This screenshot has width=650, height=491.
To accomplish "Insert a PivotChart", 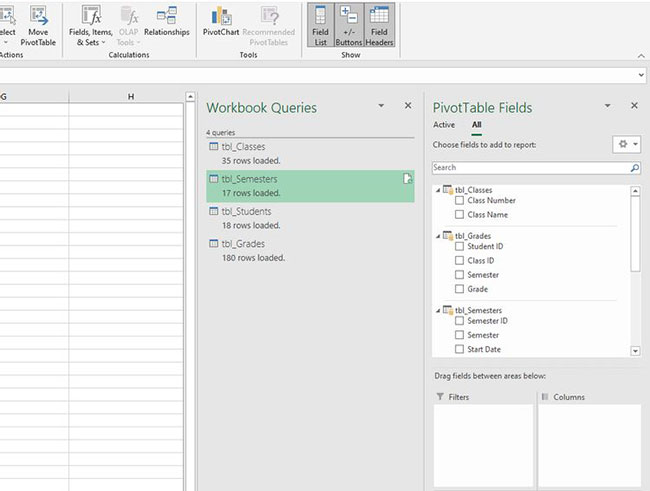I will point(221,22).
